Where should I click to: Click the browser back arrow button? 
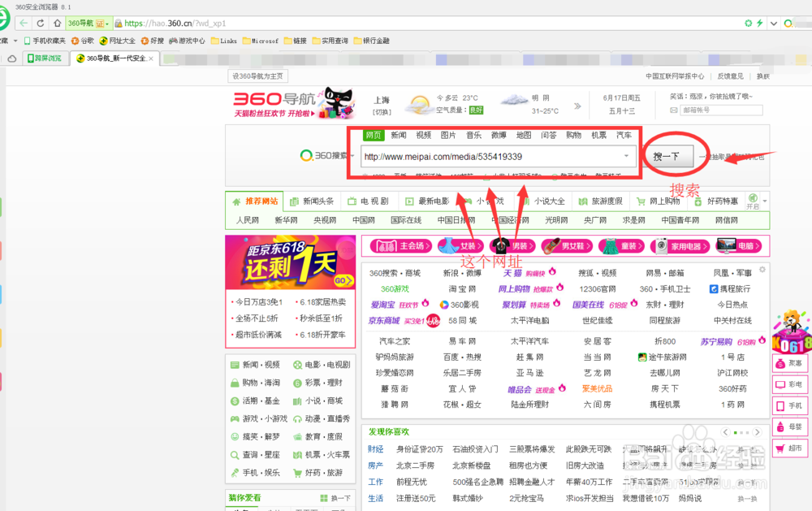pos(24,23)
